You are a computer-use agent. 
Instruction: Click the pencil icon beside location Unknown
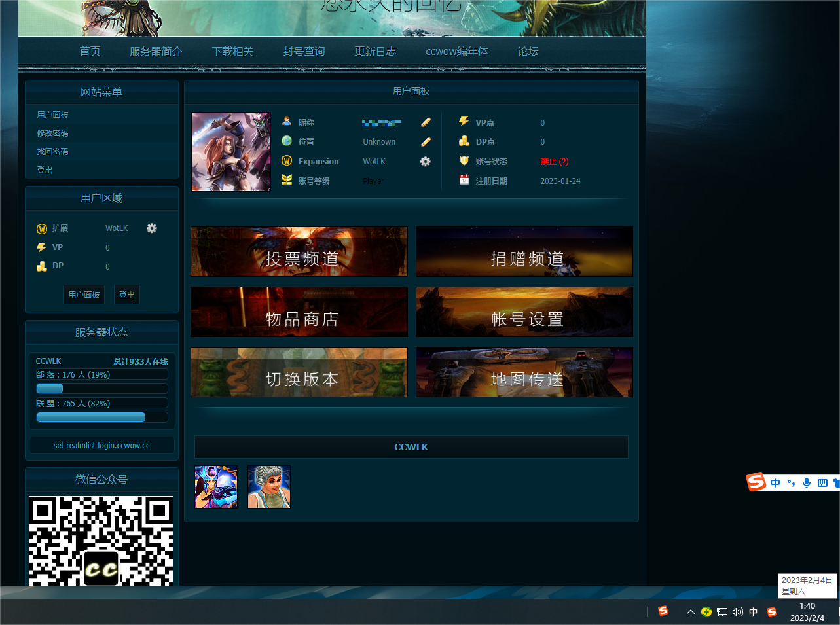[x=426, y=142]
